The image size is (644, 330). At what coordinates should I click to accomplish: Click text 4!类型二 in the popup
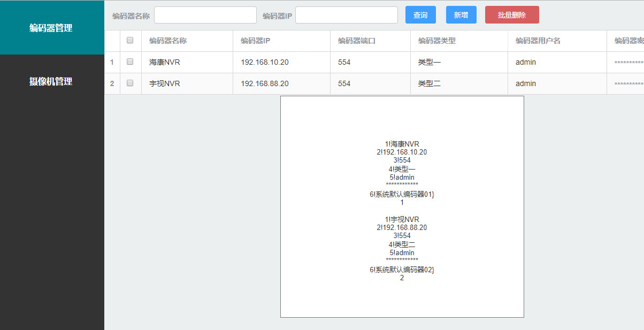402,244
